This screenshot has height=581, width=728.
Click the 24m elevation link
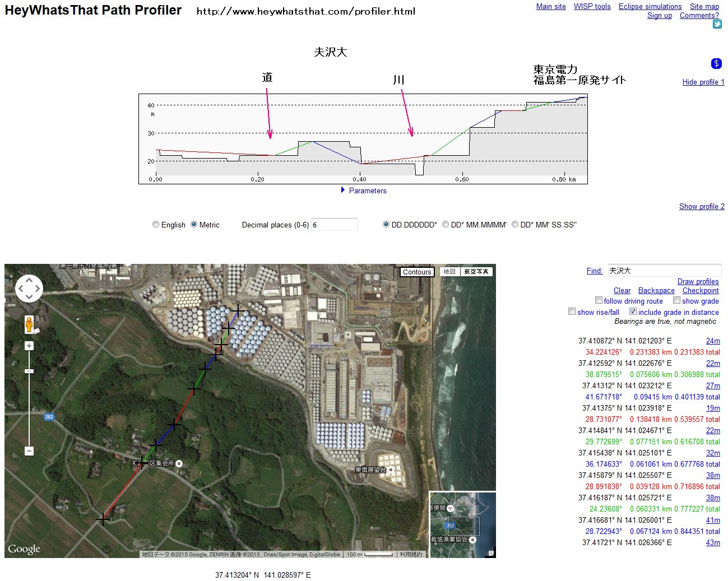click(713, 341)
